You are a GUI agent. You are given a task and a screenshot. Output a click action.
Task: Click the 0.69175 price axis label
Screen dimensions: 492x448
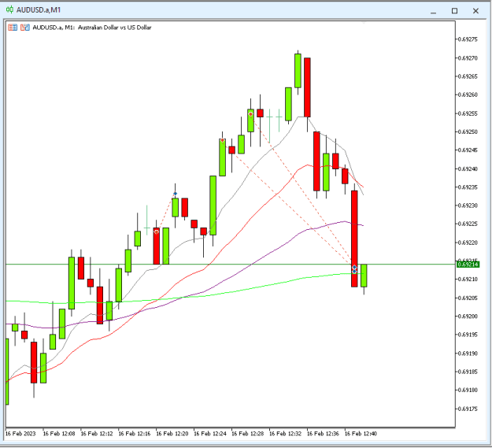[x=468, y=409]
